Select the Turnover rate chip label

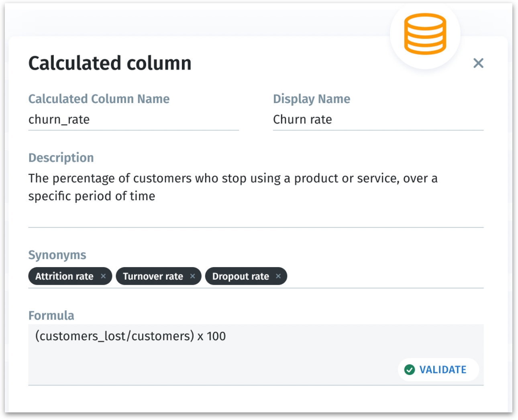click(x=153, y=276)
